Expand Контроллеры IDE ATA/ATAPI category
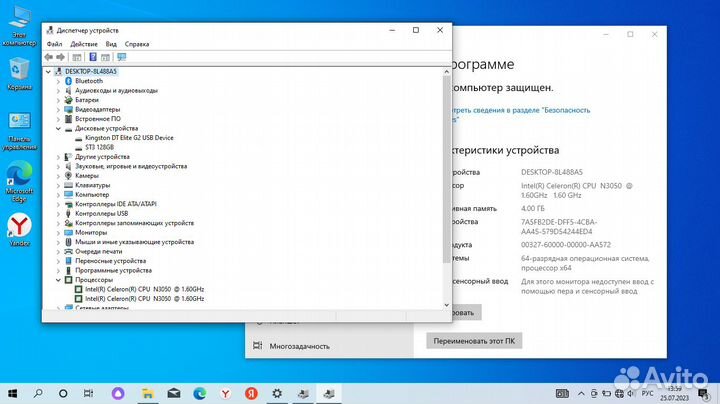Viewport: 720px width, 404px height. (58, 204)
